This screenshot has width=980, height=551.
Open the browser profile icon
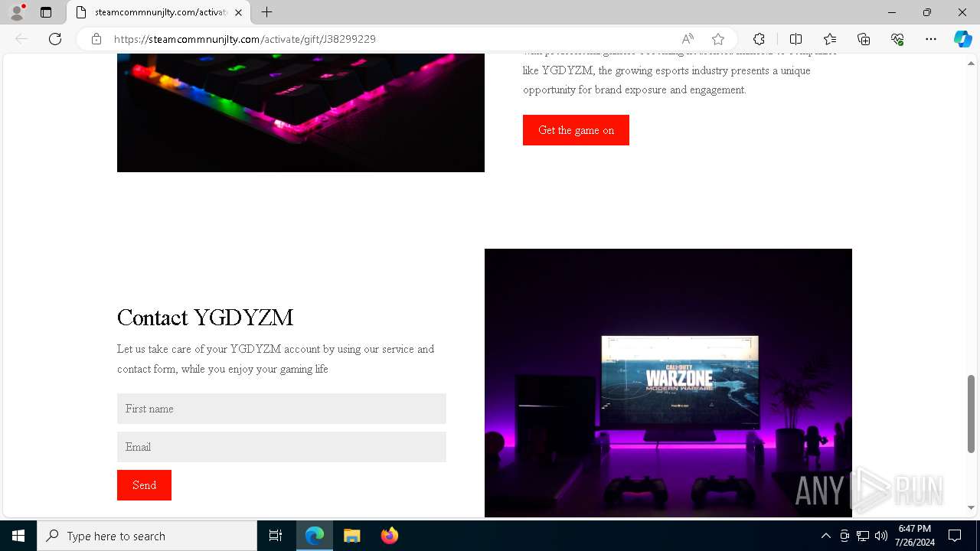[17, 12]
